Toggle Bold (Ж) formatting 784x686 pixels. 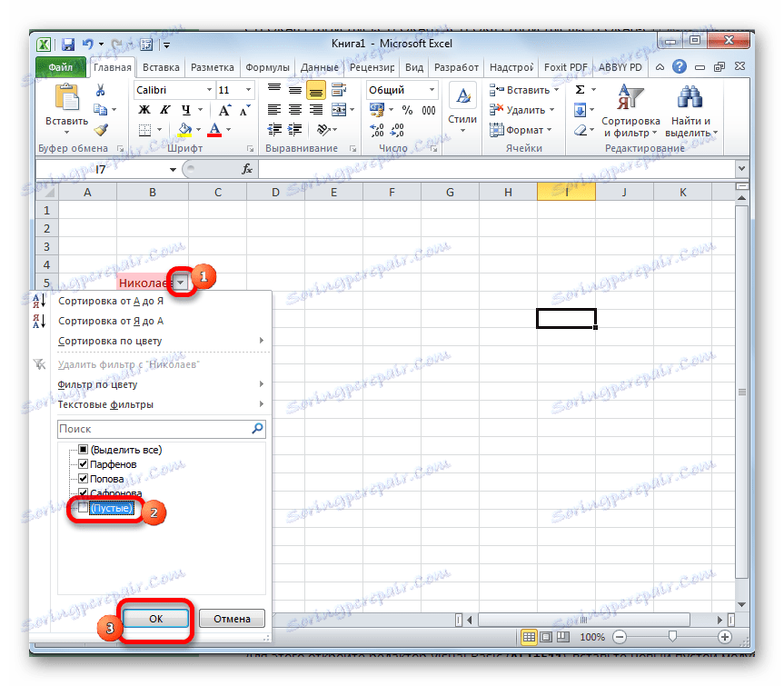pyautogui.click(x=144, y=110)
